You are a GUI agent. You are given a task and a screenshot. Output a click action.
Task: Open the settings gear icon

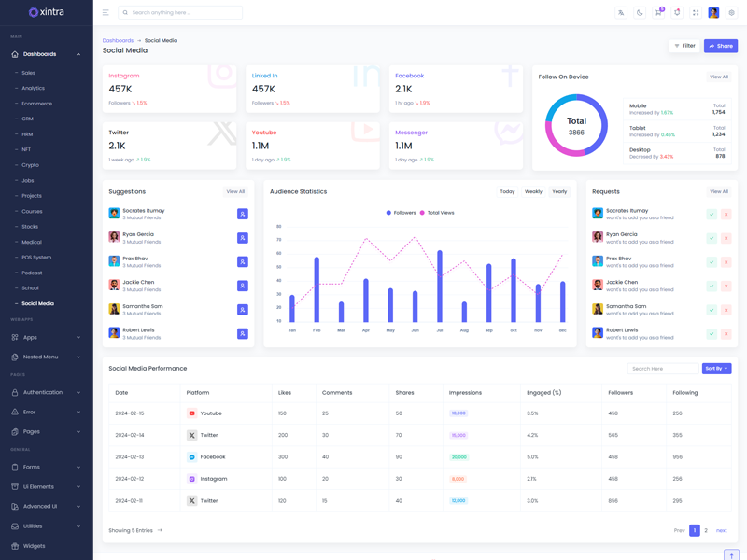pyautogui.click(x=731, y=13)
